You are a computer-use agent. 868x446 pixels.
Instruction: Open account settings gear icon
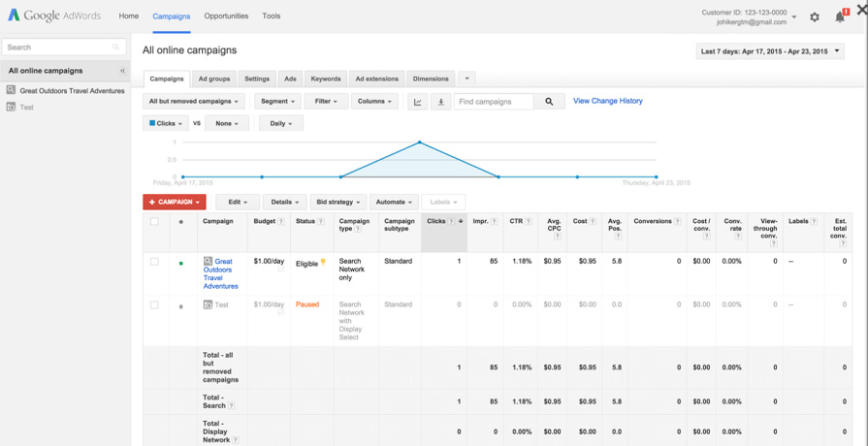pos(815,17)
